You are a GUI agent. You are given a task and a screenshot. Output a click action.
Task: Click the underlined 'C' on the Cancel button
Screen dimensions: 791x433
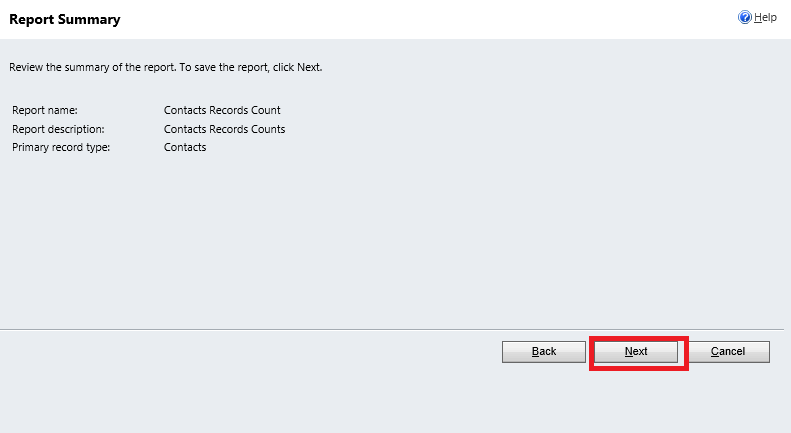click(714, 352)
